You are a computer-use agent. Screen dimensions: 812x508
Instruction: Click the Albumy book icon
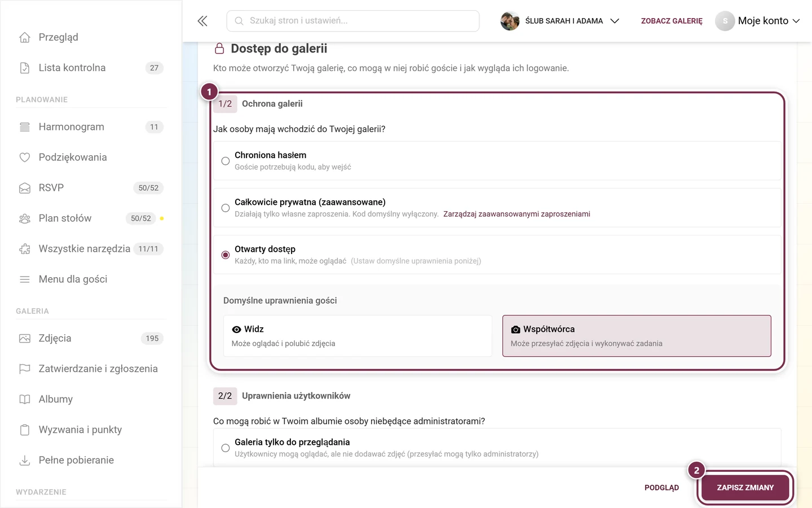(25, 400)
